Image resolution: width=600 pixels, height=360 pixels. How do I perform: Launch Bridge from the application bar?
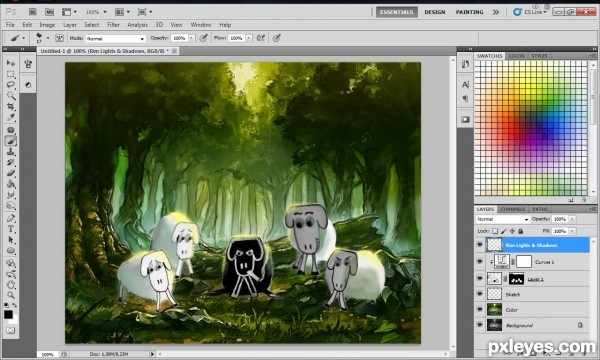(33, 12)
